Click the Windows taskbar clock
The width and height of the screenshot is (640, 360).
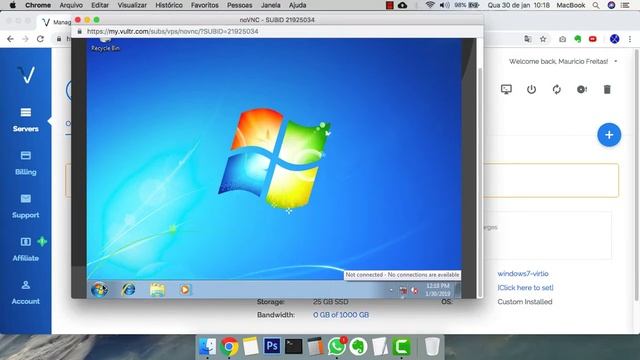click(x=438, y=290)
